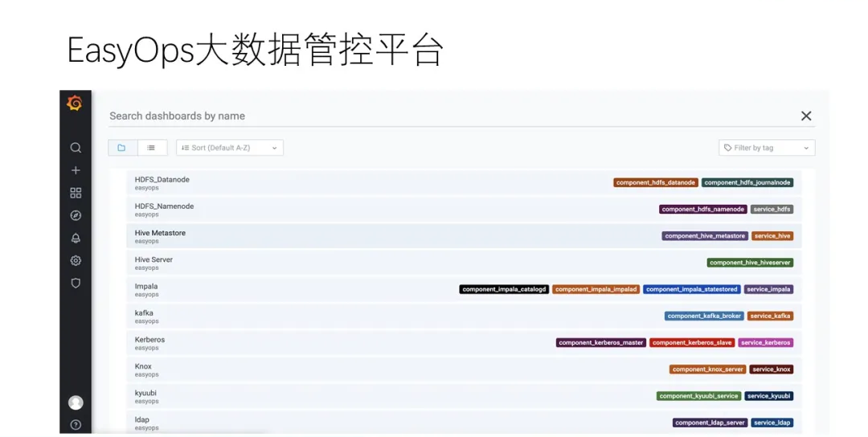Click the component_kerberos_master tag
The width and height of the screenshot is (868, 437).
600,343
